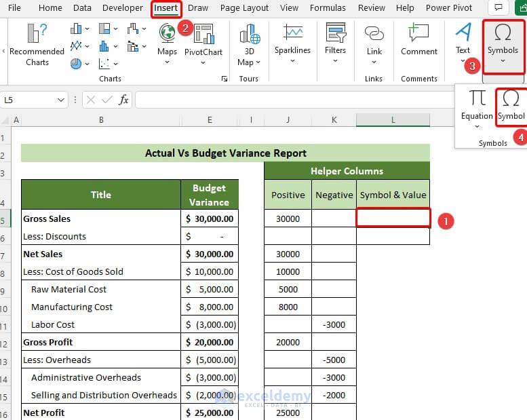
Task: Open the 3D Map tool
Action: tap(249, 45)
